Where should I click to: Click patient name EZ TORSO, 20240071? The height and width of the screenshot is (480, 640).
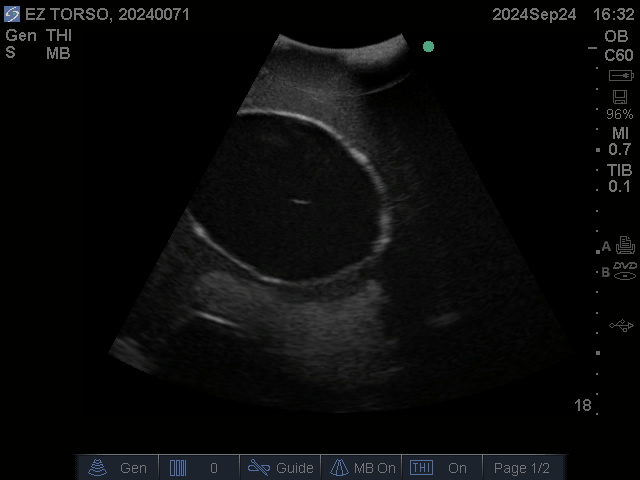pyautogui.click(x=107, y=14)
